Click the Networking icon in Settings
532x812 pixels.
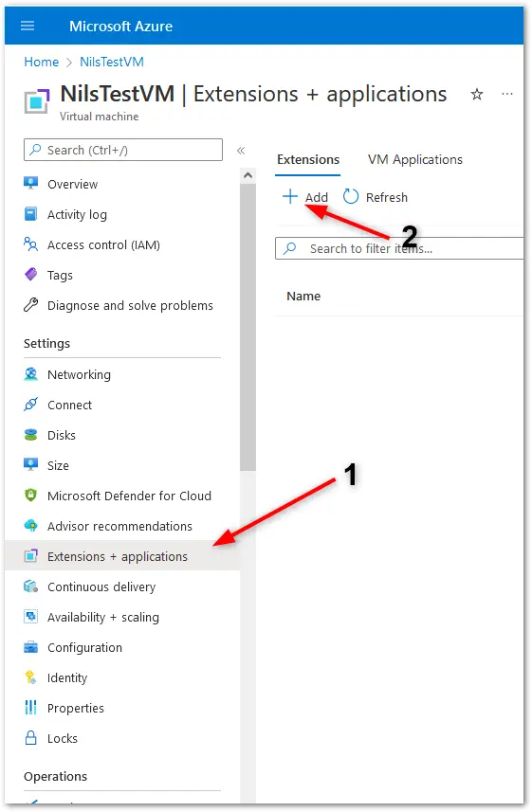[x=31, y=374]
